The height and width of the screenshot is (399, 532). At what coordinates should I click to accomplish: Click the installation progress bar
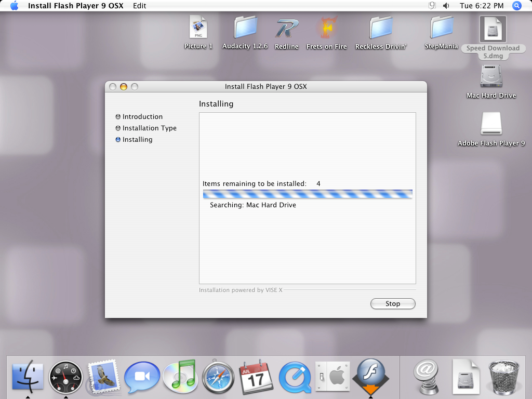[x=308, y=194]
